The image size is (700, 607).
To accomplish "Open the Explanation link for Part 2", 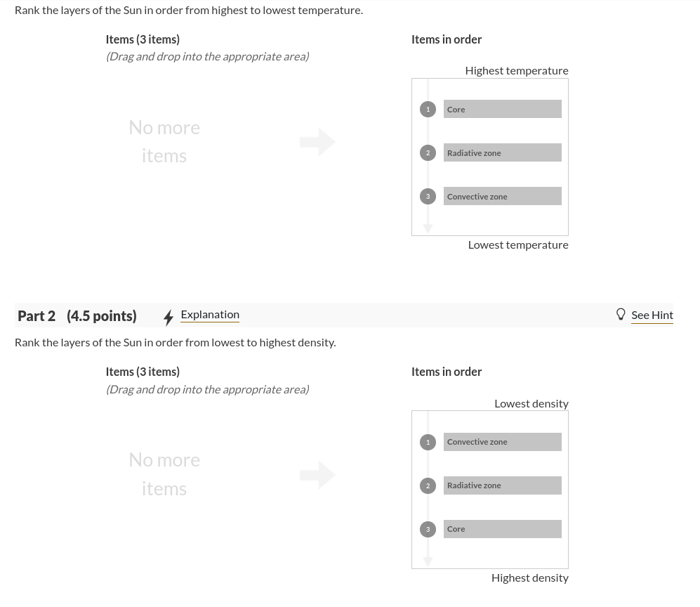I will [x=210, y=314].
